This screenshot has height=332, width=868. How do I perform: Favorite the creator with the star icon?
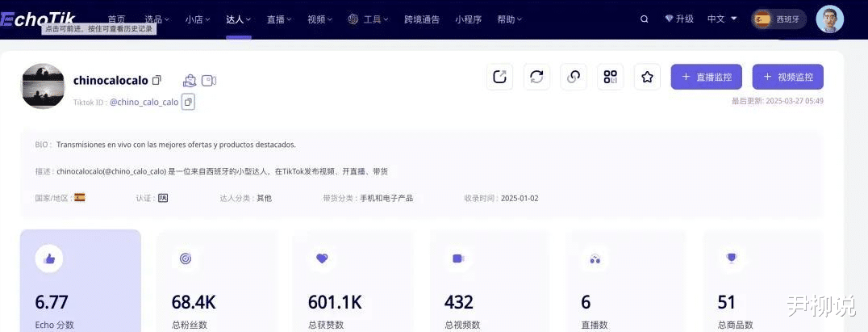click(647, 77)
